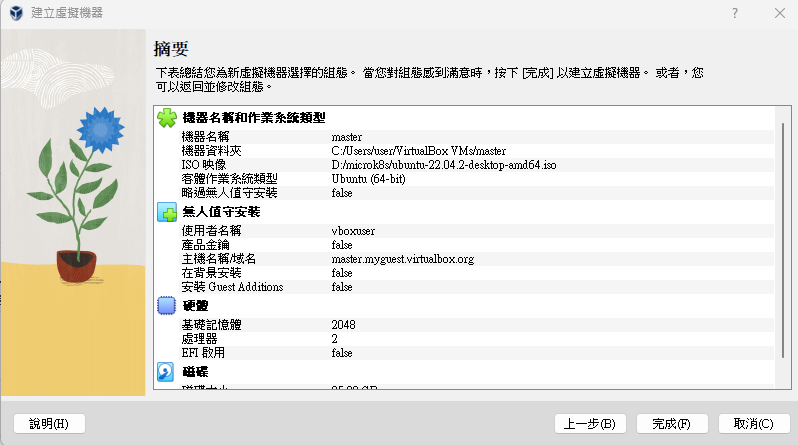Screen dimensions: 798x445
Task: Click the disk section icon
Action: (x=165, y=372)
